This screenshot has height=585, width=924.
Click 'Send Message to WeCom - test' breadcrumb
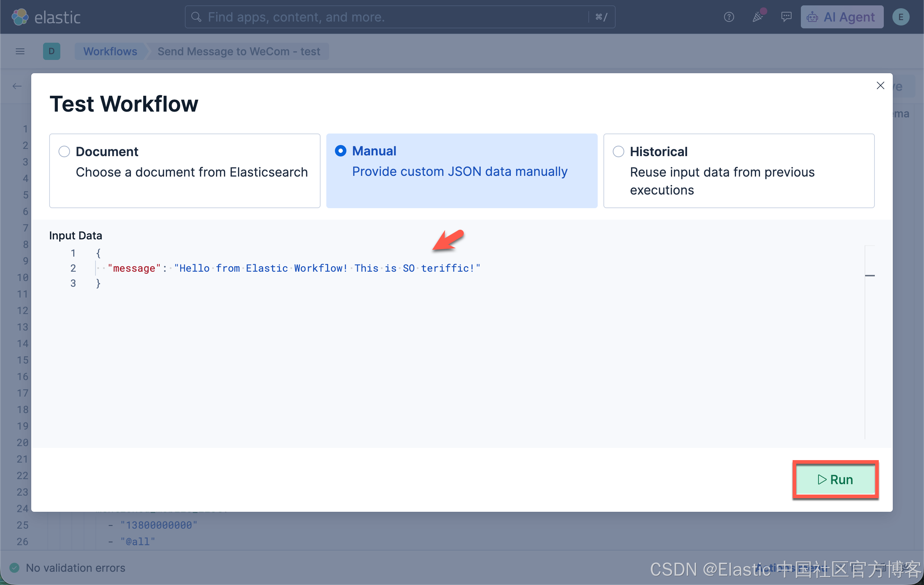tap(239, 51)
